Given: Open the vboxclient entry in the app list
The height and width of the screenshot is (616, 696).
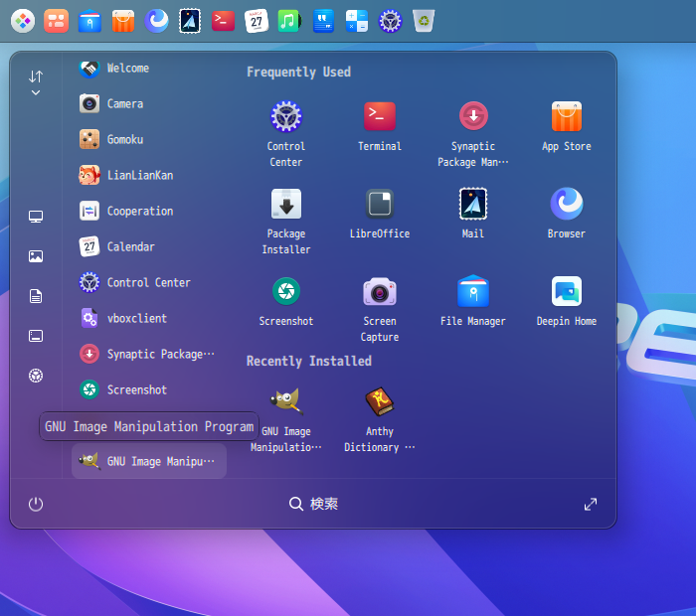Looking at the screenshot, I should 136,318.
